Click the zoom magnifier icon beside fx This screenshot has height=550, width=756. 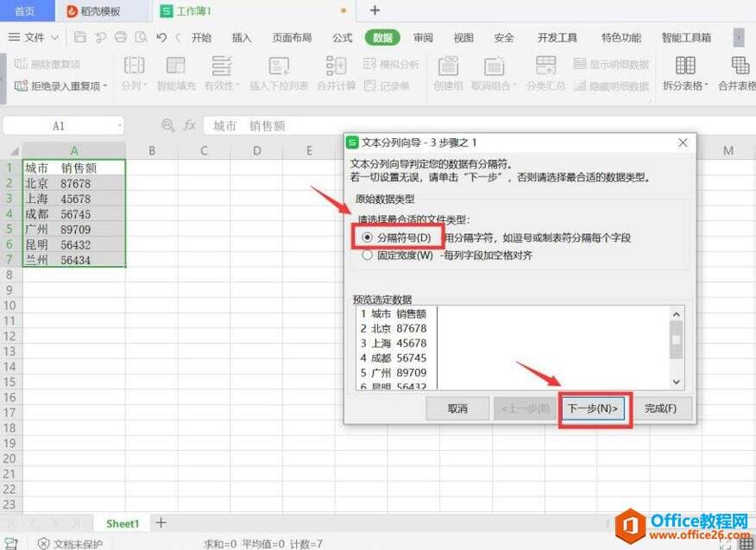pos(167,125)
